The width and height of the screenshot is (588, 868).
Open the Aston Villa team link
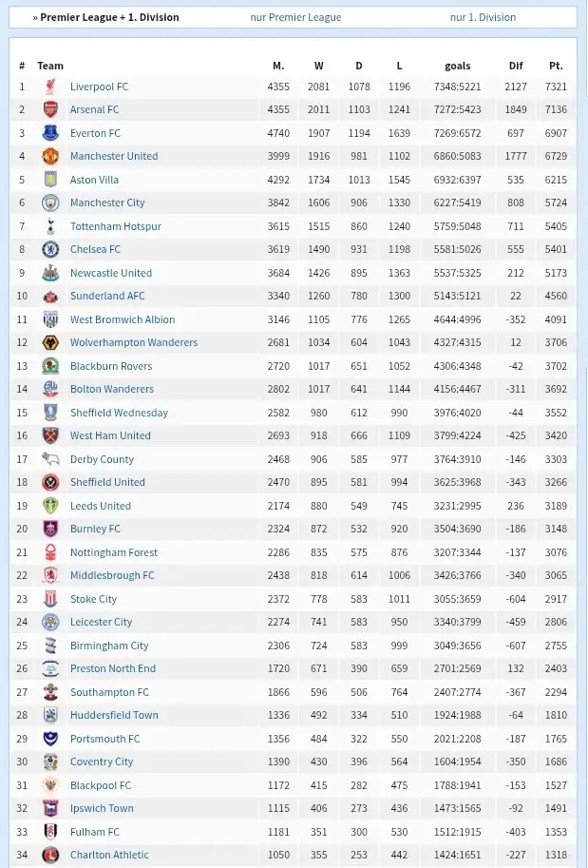tap(94, 180)
